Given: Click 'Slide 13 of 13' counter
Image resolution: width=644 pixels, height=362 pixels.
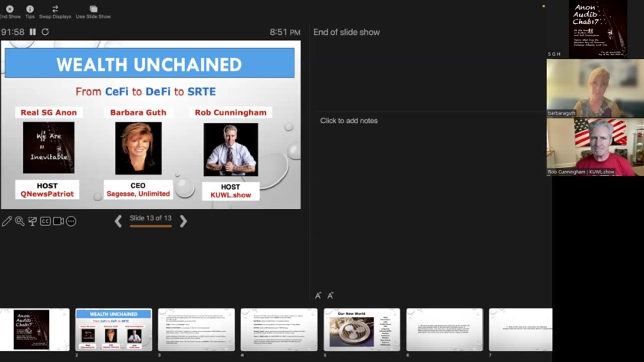Looking at the screenshot, I should 150,218.
